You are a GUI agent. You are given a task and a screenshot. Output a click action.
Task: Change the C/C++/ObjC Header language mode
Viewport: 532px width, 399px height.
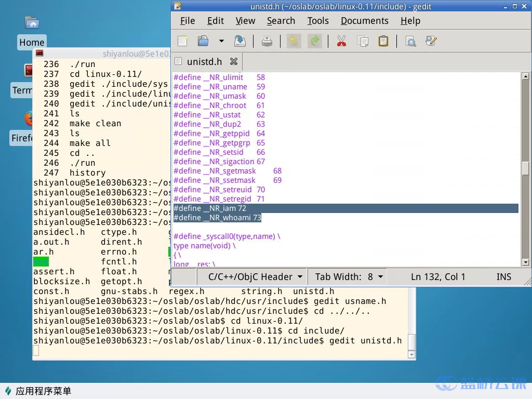252,277
